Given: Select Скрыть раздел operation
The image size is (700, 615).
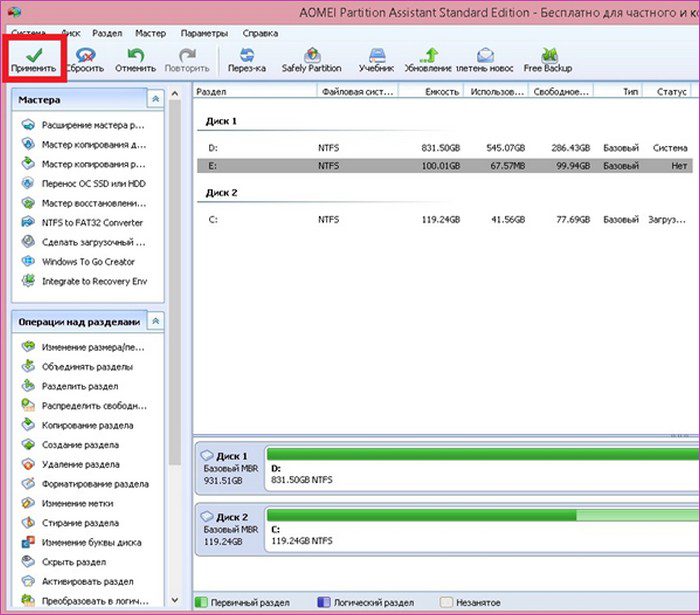Looking at the screenshot, I should click(64, 562).
